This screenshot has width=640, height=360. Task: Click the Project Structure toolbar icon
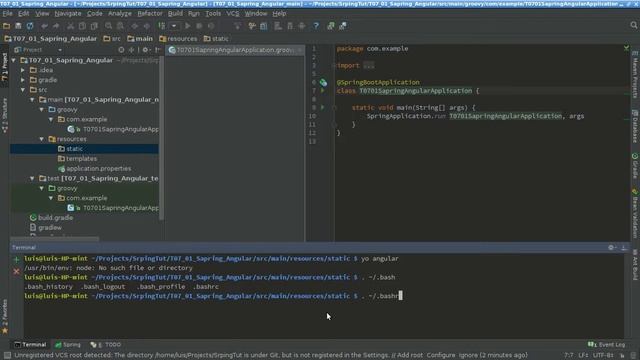[264, 26]
